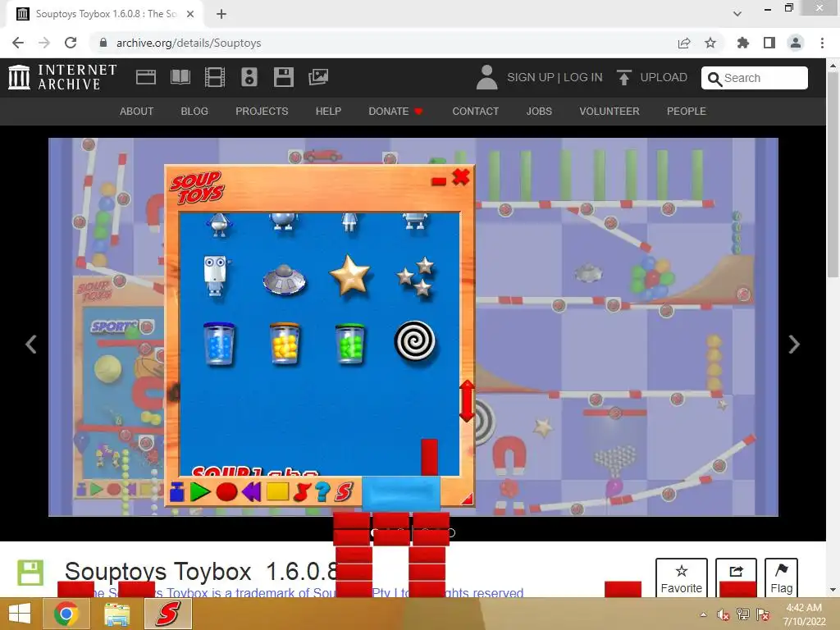Open the Video film strip icon
Image resolution: width=840 pixels, height=630 pixels.
(215, 77)
